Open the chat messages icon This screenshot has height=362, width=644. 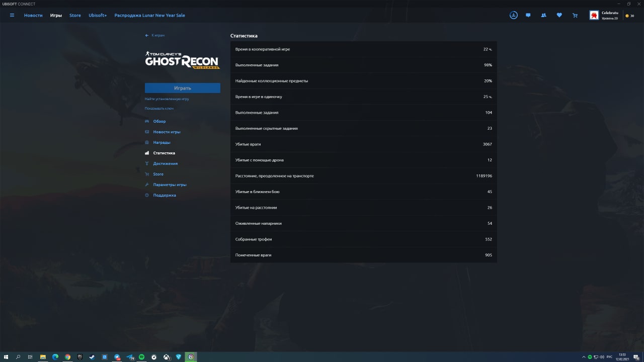[x=528, y=15]
